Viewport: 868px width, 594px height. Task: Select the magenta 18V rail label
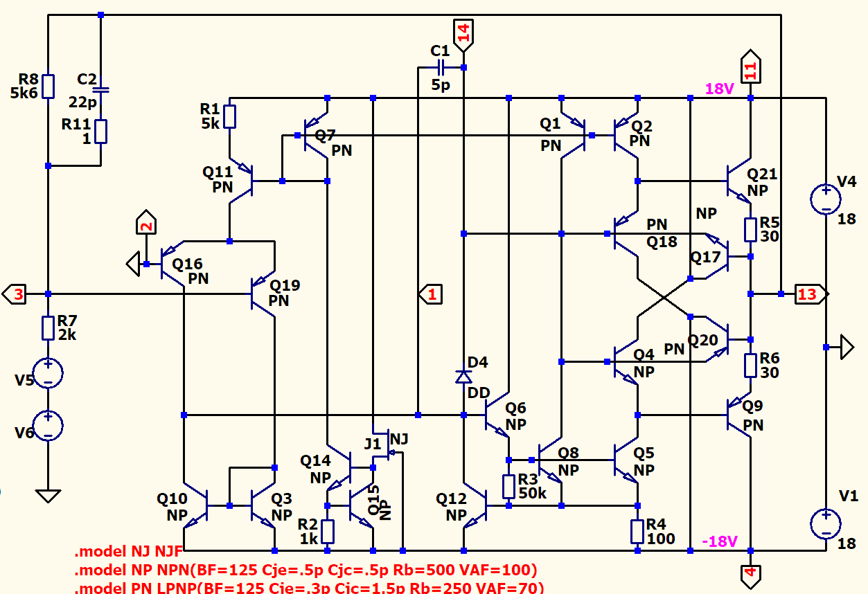719,89
